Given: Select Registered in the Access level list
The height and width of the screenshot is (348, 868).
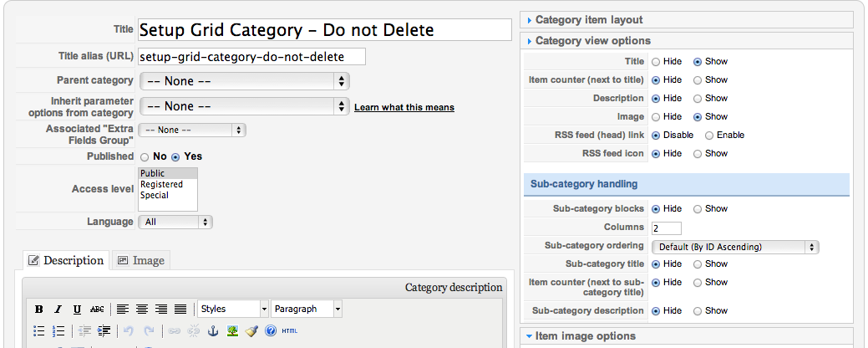Looking at the screenshot, I should [x=161, y=184].
